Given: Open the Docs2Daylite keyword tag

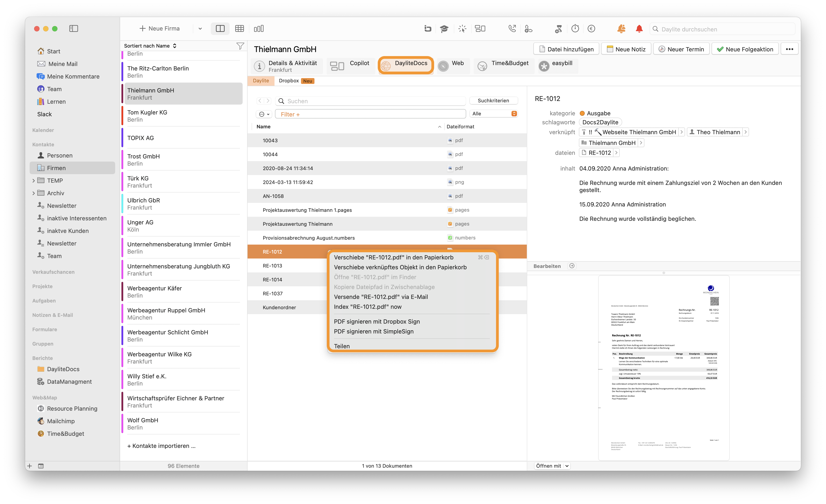Looking at the screenshot, I should [600, 122].
